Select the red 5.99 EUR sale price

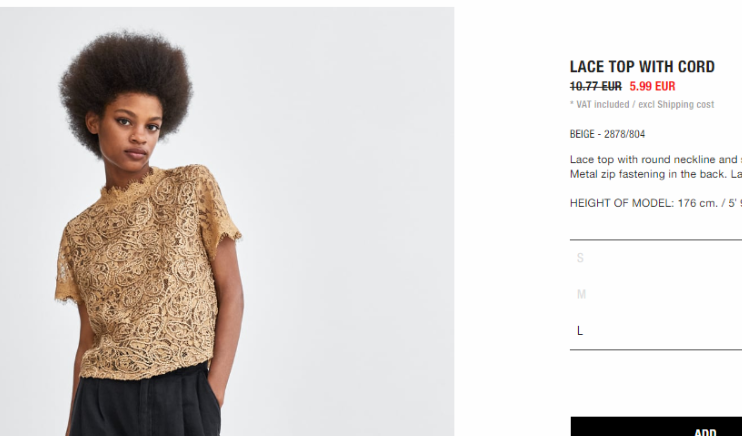[652, 86]
